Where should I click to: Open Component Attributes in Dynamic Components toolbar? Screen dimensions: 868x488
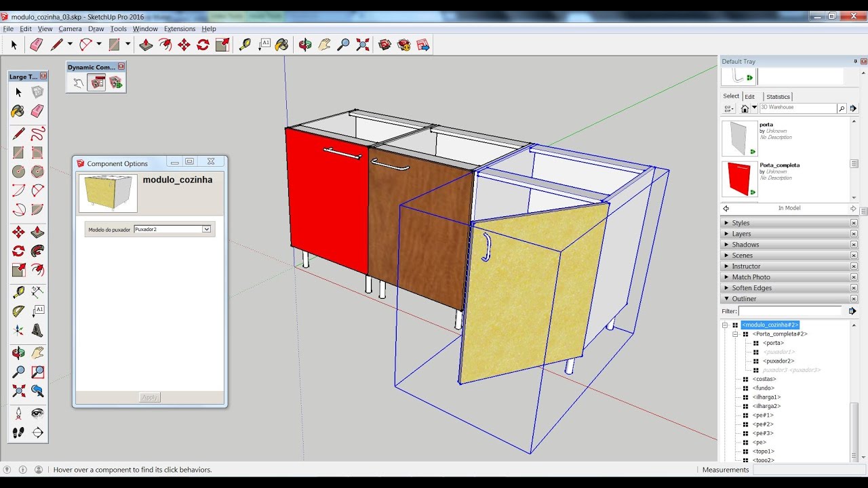116,83
